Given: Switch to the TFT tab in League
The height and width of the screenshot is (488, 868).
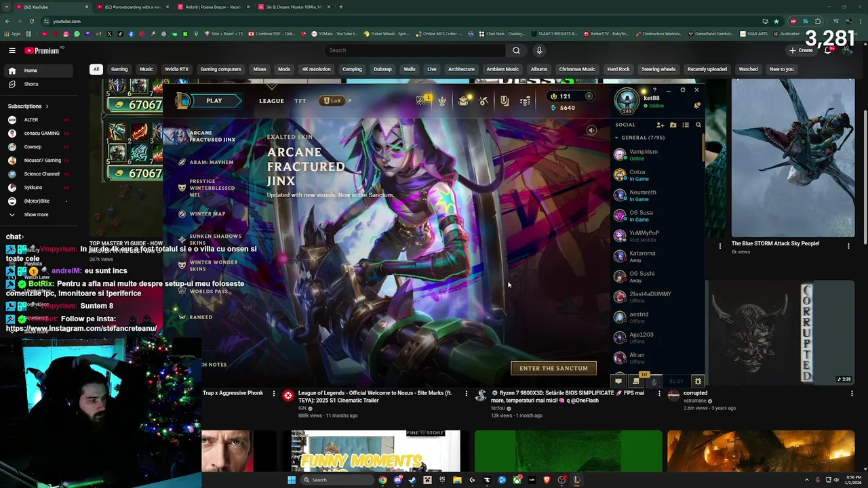Looking at the screenshot, I should click(300, 101).
